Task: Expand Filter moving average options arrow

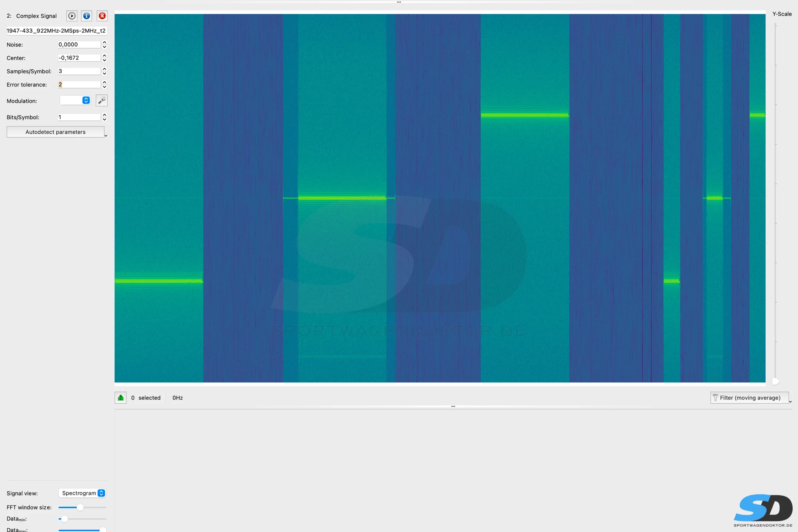Action: (x=790, y=402)
